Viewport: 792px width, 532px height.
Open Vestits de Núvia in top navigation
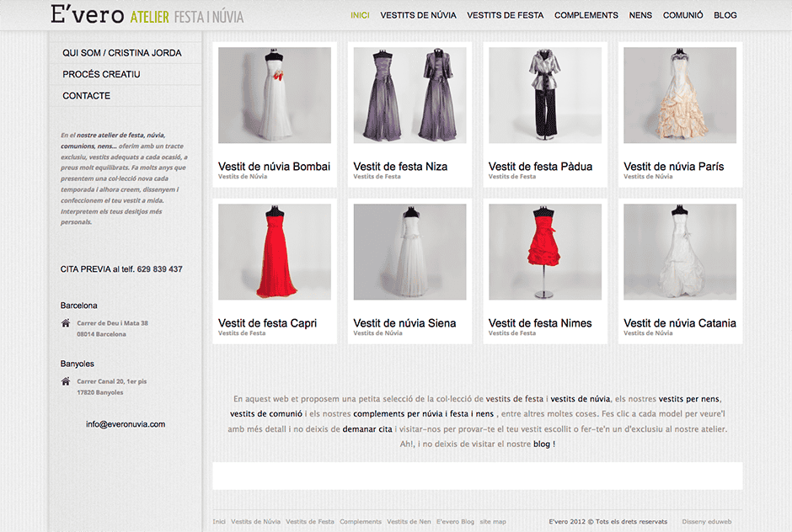[418, 15]
